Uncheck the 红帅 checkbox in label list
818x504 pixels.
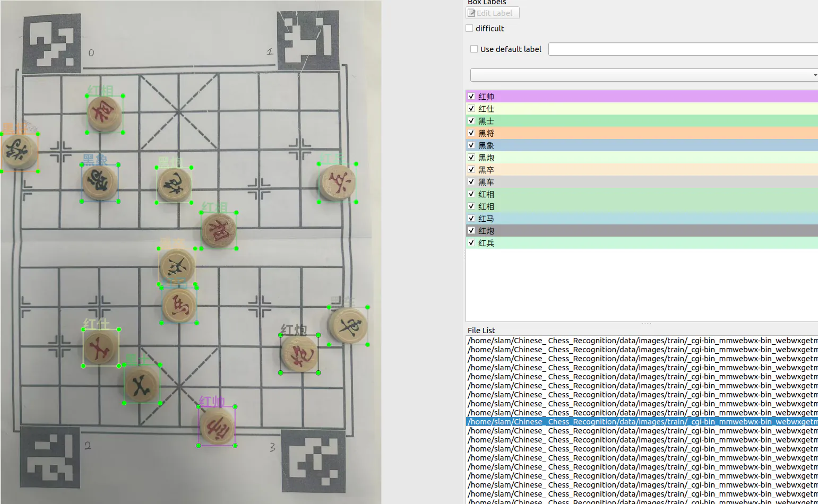tap(471, 97)
